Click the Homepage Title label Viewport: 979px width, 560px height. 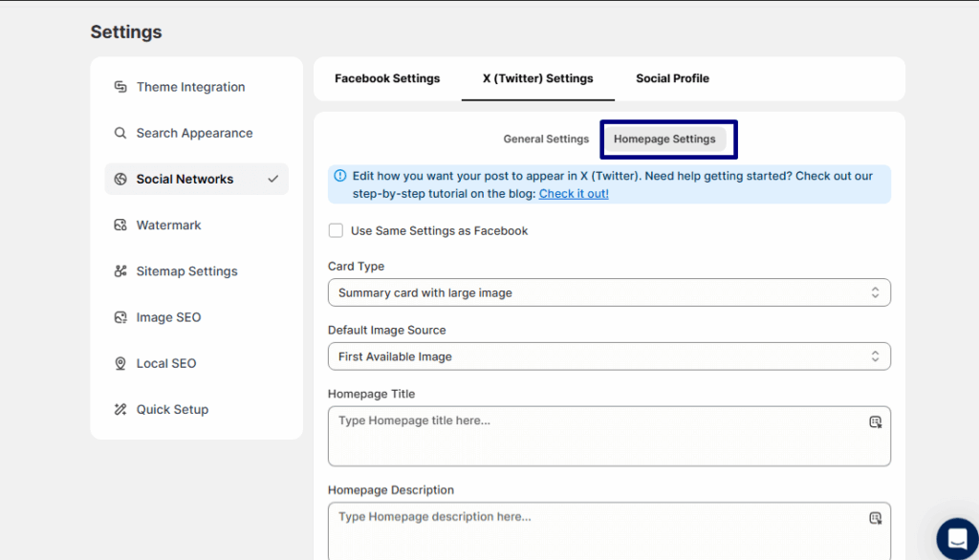372,394
